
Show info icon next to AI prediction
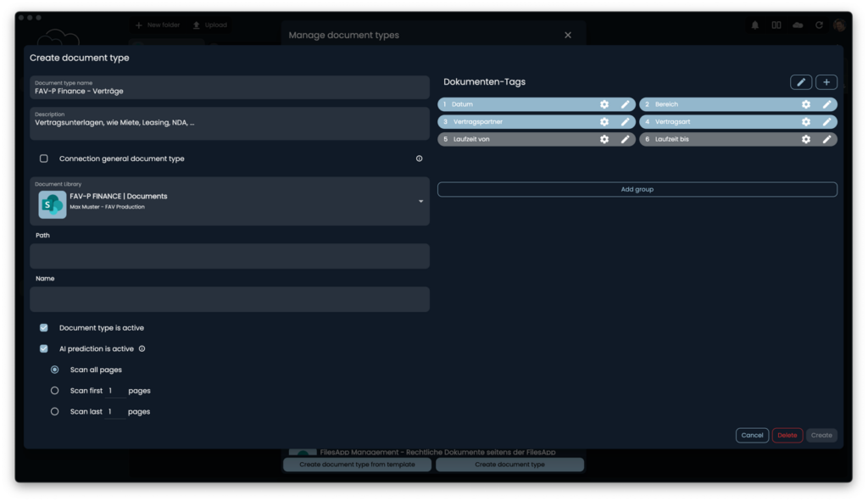(x=142, y=348)
